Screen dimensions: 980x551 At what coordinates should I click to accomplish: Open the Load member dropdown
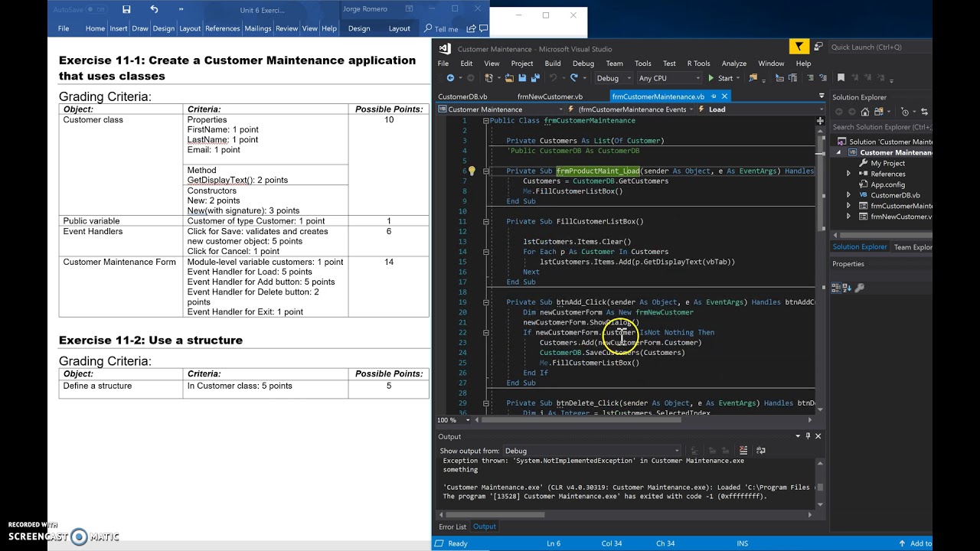pyautogui.click(x=760, y=109)
